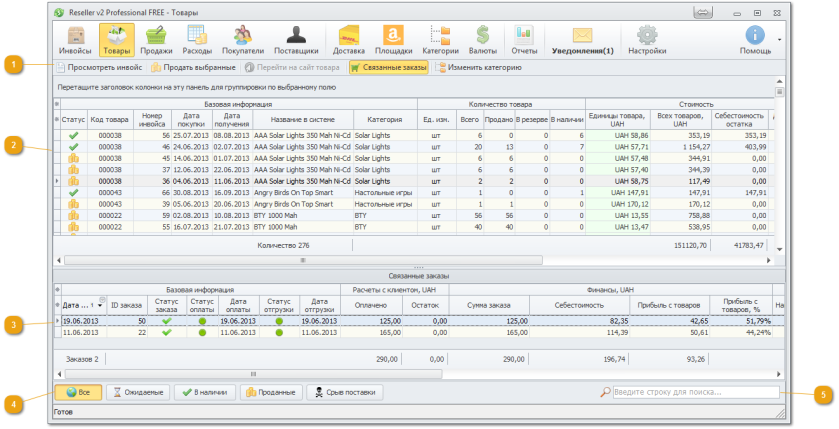Image resolution: width=839 pixels, height=429 pixels.
Task: Toggle the Связанные заказы panel button
Action: [x=388, y=68]
